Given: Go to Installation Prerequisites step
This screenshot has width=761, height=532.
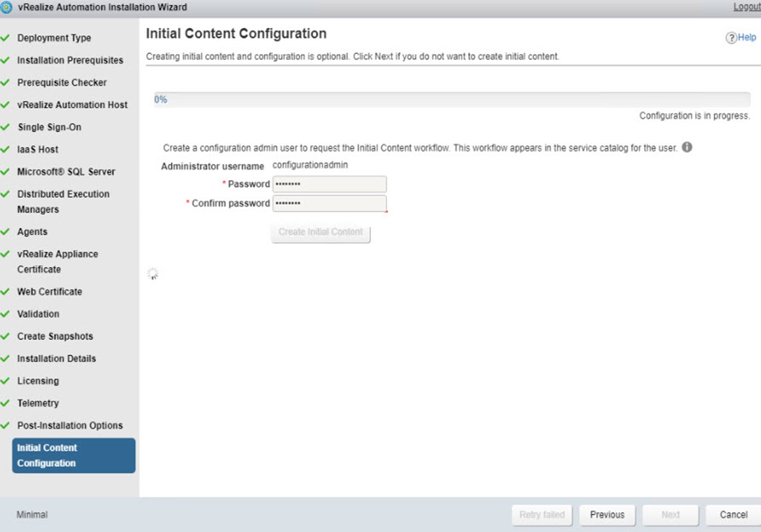Looking at the screenshot, I should tap(70, 60).
